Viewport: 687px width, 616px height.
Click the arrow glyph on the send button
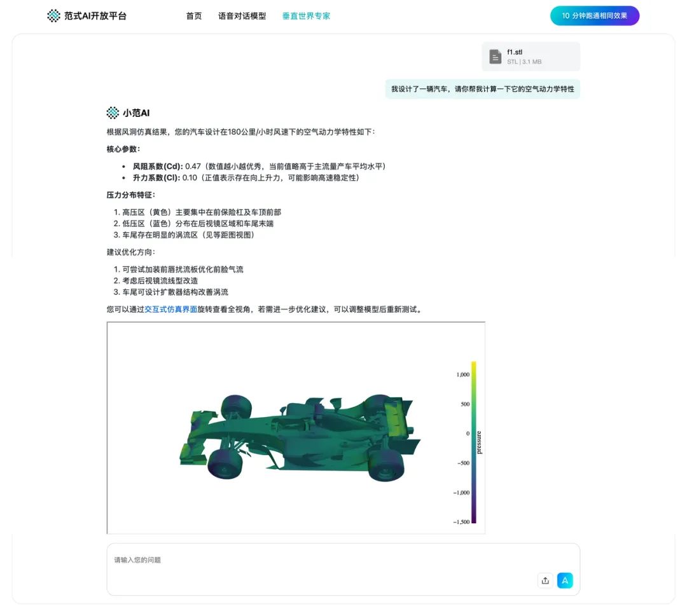pos(565,580)
